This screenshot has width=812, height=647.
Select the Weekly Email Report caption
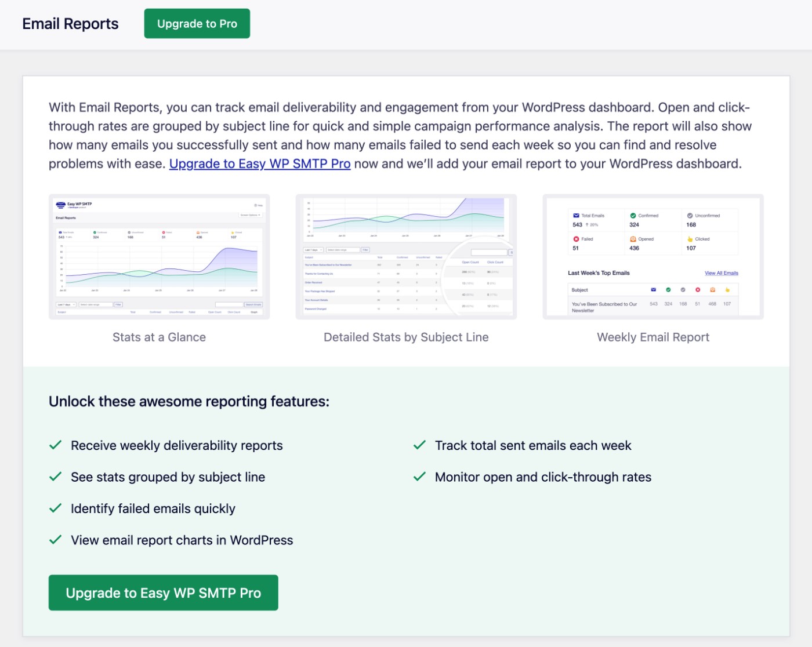pyautogui.click(x=653, y=337)
